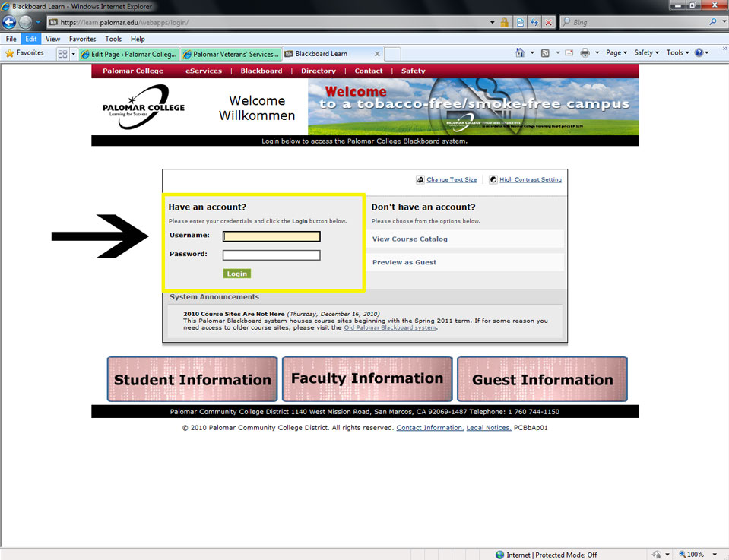Go back with the browser Back arrow
The width and height of the screenshot is (729, 560).
[9, 22]
